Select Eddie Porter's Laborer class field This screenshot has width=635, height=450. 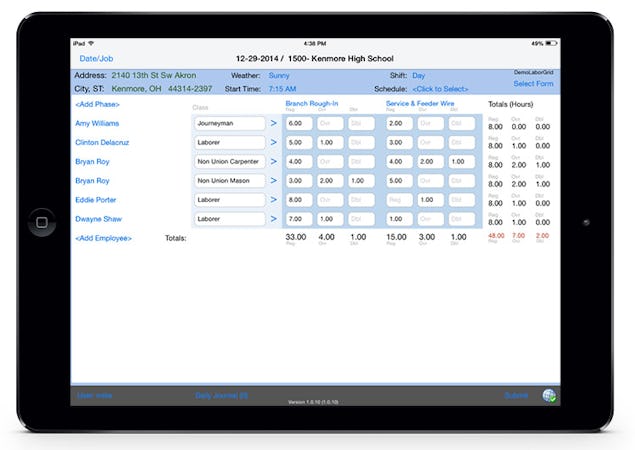[230, 200]
